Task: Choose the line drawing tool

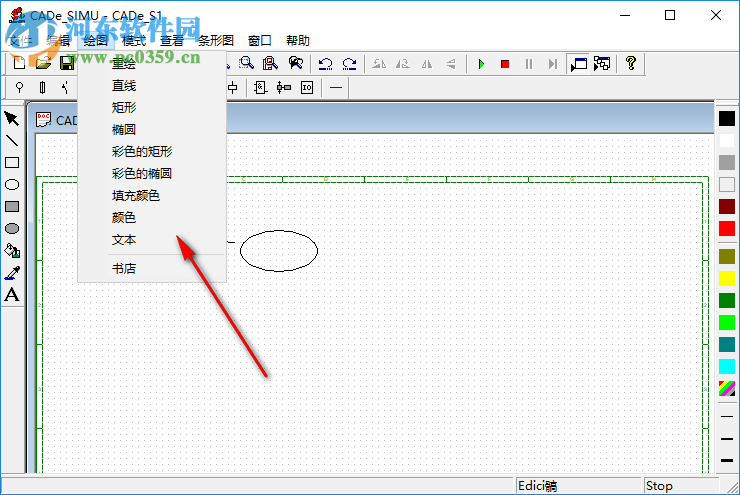Action: pyautogui.click(x=12, y=141)
